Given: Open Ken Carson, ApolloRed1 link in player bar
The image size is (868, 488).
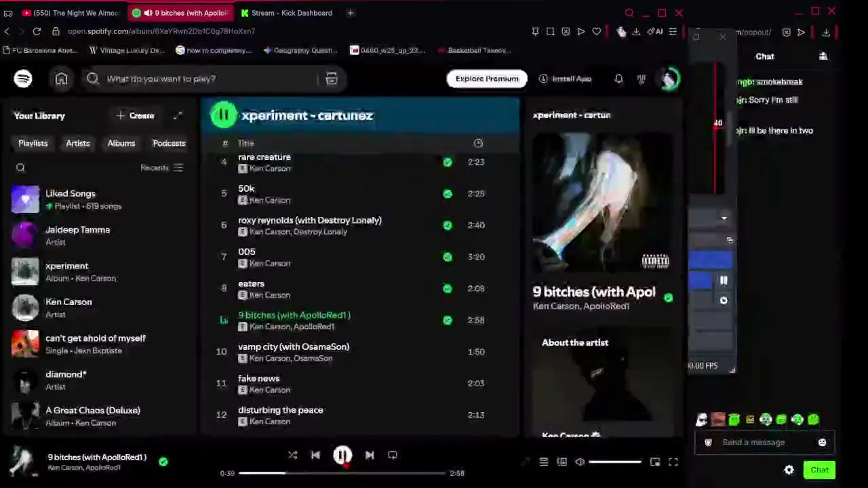Looking at the screenshot, I should pos(84,468).
